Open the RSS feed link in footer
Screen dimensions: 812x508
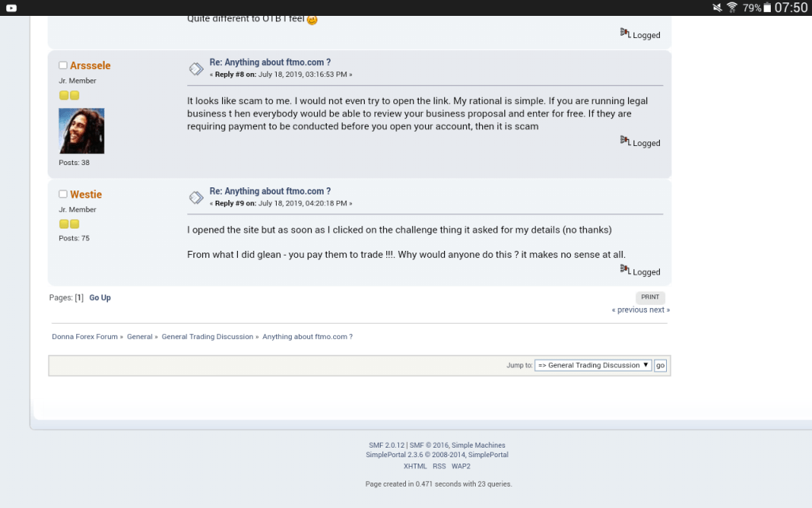(x=439, y=466)
